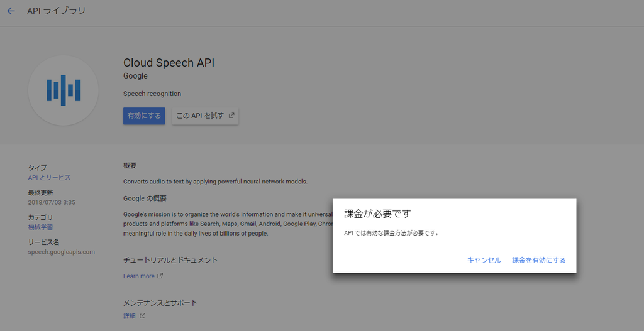Click the API ライブラリ header title
644x331 pixels.
(56, 11)
